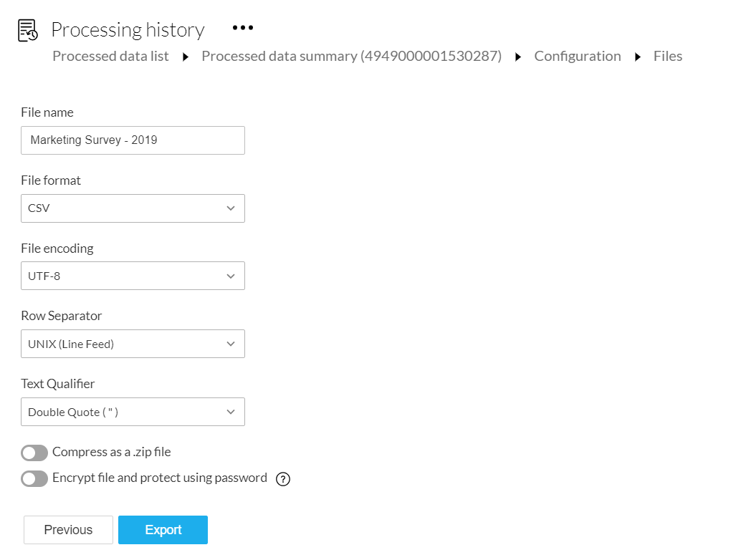Click the help icon beside Encrypt file
This screenshot has height=560, width=731.
pyautogui.click(x=283, y=479)
